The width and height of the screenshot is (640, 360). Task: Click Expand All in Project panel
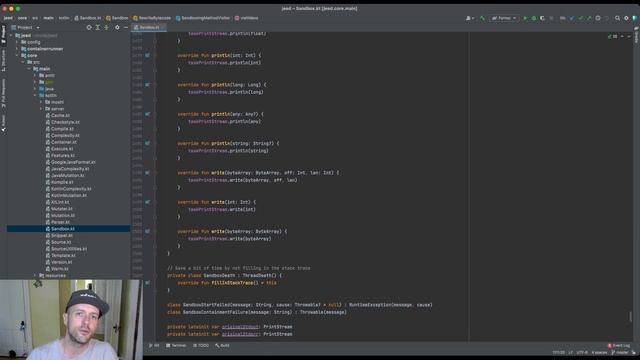[x=98, y=27]
